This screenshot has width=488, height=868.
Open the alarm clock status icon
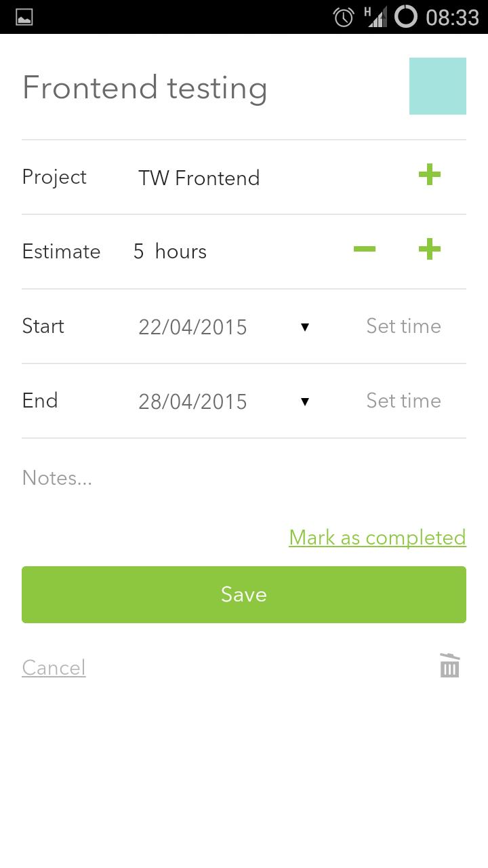344,17
